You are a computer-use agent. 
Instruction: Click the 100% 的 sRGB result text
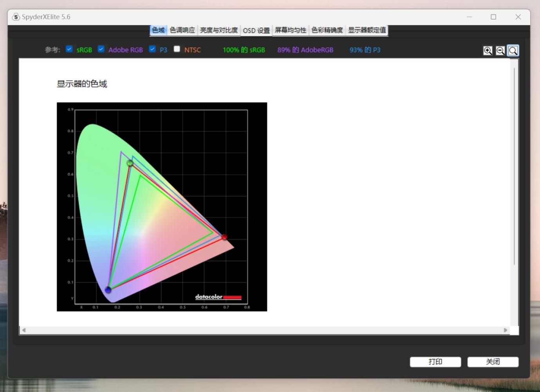pyautogui.click(x=244, y=50)
